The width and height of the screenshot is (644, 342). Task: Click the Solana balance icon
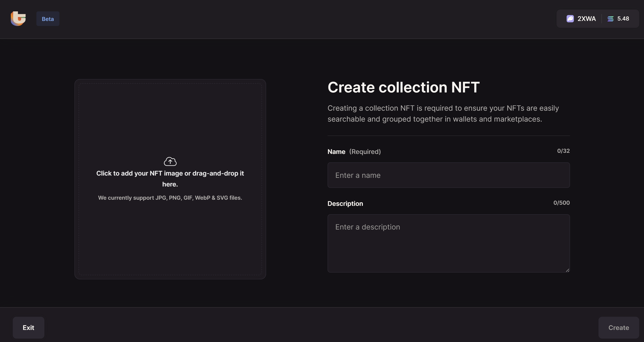[611, 19]
